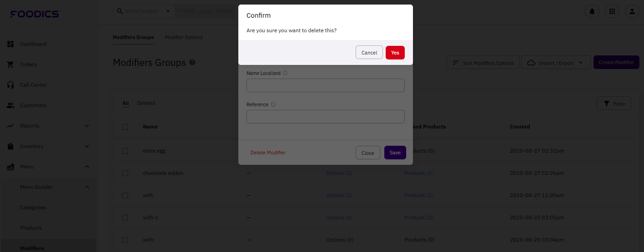Confirm deletion with the Yes button
This screenshot has height=252, width=644.
pyautogui.click(x=395, y=53)
